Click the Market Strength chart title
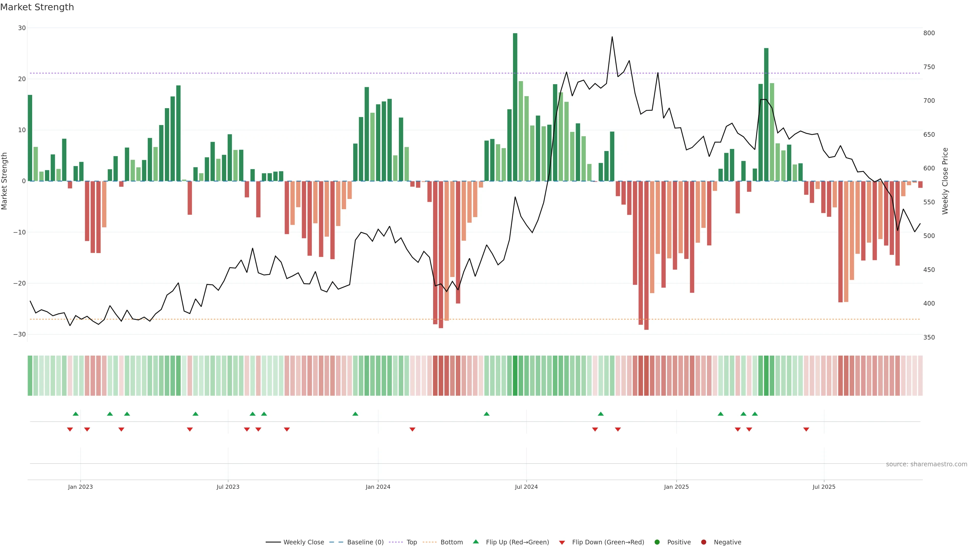This screenshot has width=980, height=551. [37, 7]
